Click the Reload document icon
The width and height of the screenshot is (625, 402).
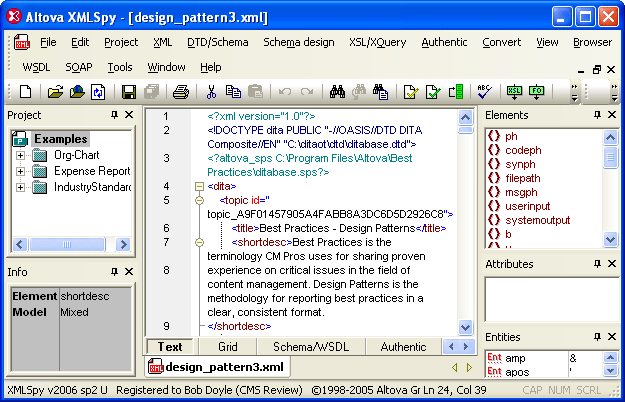coord(98,92)
